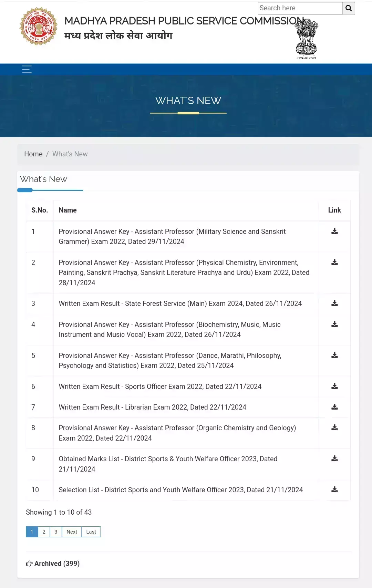The image size is (372, 588).
Task: Skip to the Last page
Action: coord(91,532)
